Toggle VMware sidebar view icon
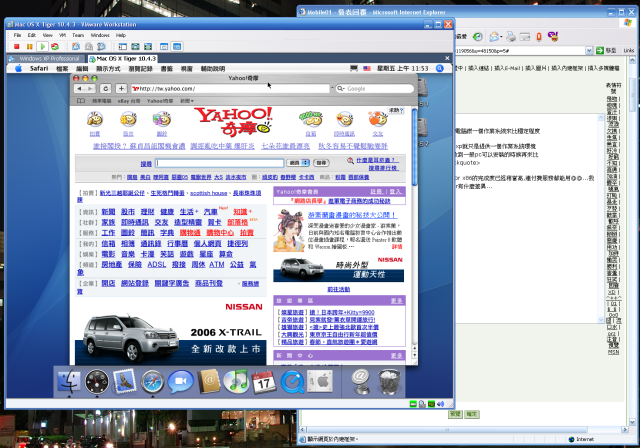 [122, 47]
